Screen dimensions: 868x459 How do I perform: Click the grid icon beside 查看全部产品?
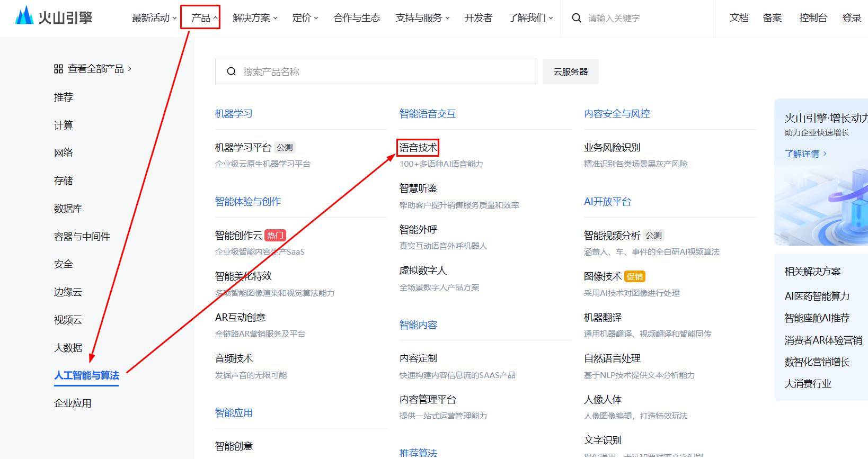58,69
